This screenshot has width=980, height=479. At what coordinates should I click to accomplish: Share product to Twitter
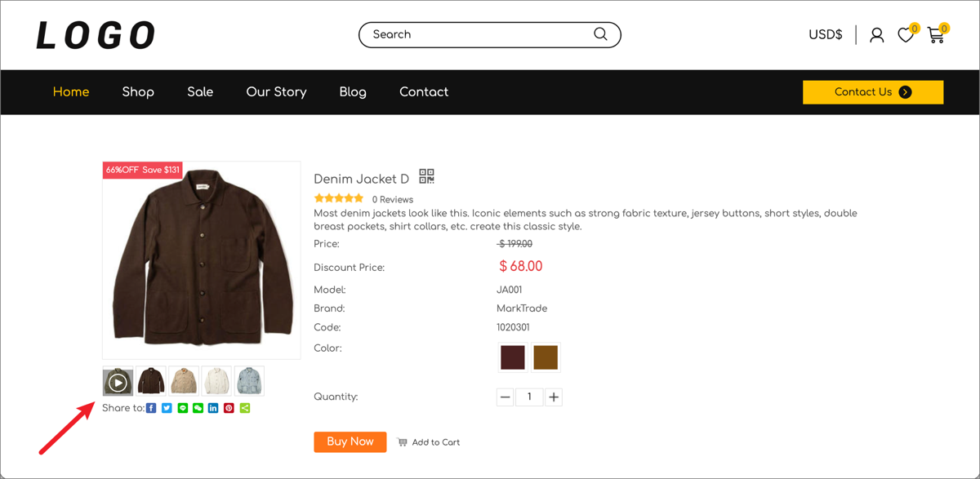(167, 408)
